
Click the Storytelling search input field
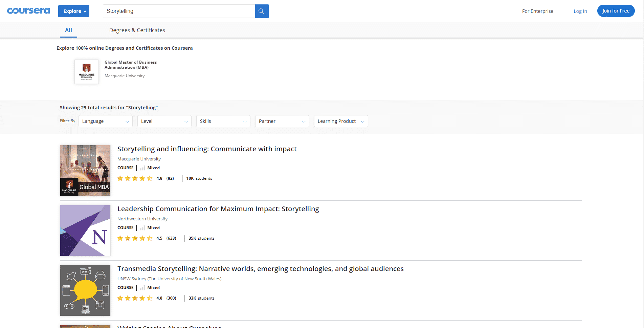[x=179, y=11]
